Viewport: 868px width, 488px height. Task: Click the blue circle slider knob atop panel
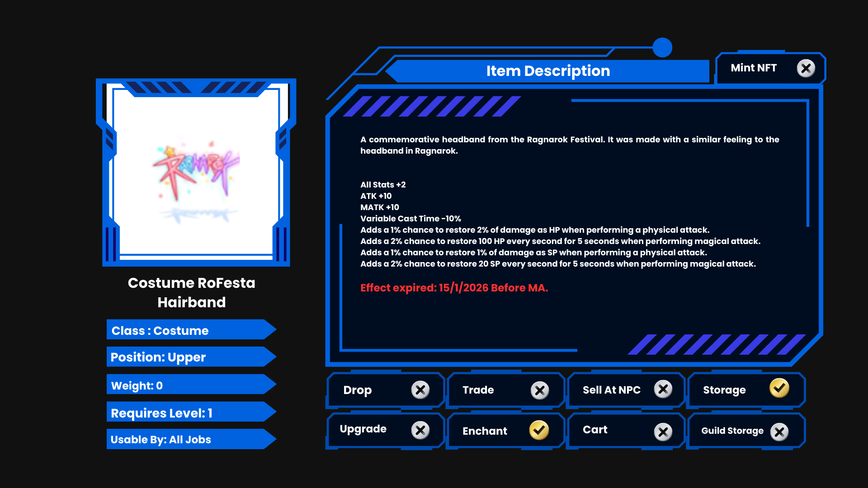pos(662,48)
